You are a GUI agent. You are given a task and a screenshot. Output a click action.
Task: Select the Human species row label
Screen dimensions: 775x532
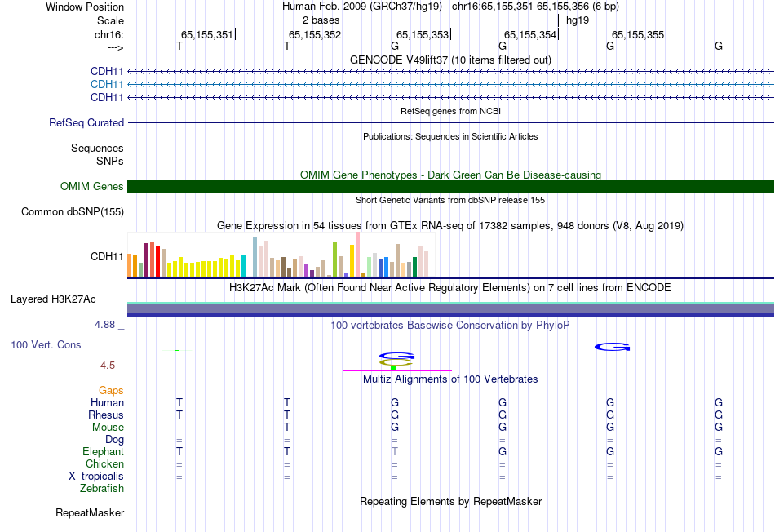click(x=107, y=402)
